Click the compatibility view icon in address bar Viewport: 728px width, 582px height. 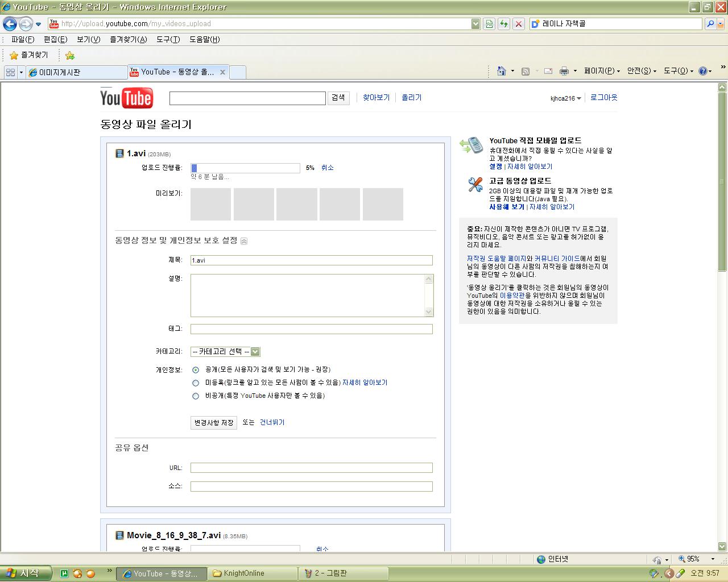pyautogui.click(x=489, y=24)
